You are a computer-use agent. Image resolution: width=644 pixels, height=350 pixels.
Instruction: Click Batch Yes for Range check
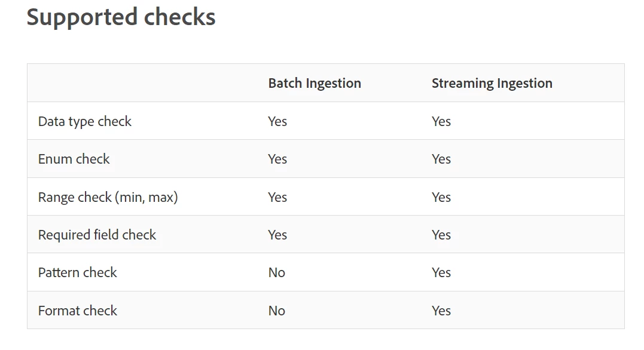tap(277, 197)
